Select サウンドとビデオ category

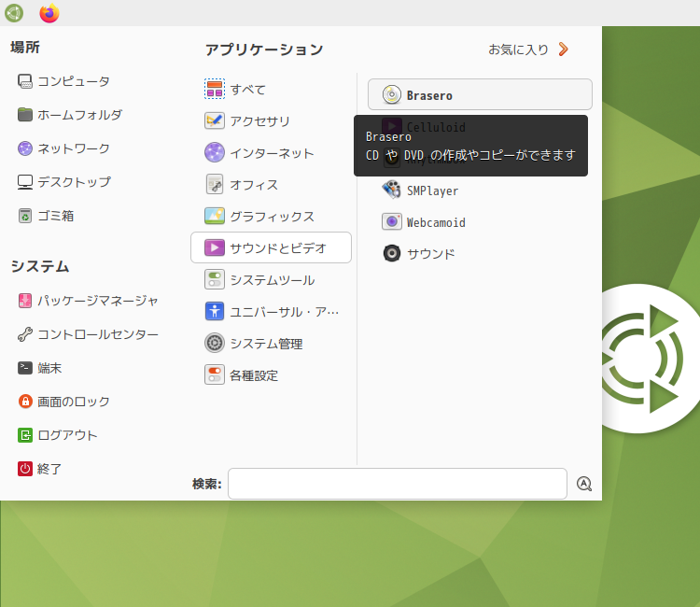click(271, 247)
